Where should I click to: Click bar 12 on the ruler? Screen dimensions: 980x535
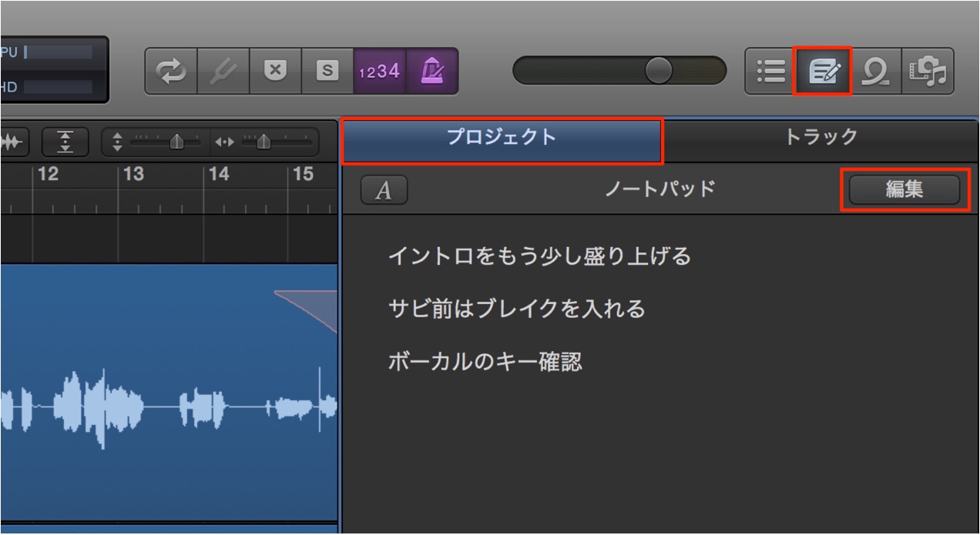click(48, 174)
